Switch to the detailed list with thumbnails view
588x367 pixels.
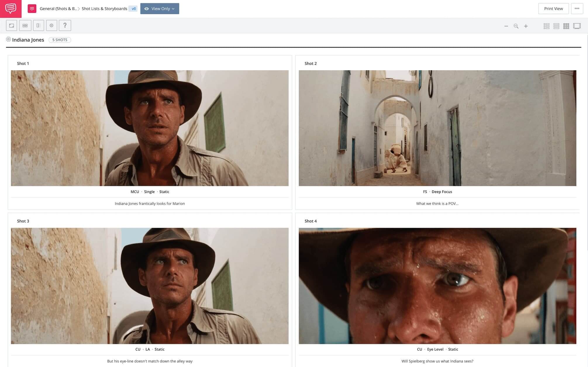pos(546,26)
